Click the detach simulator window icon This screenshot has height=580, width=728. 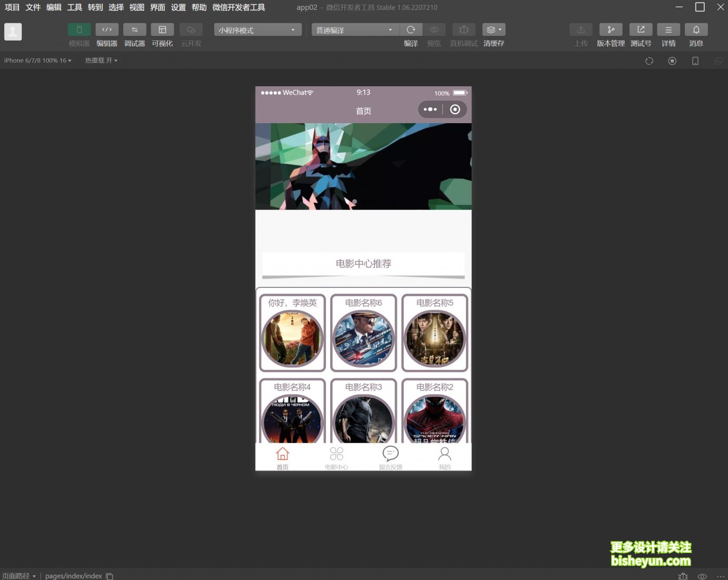(x=718, y=61)
